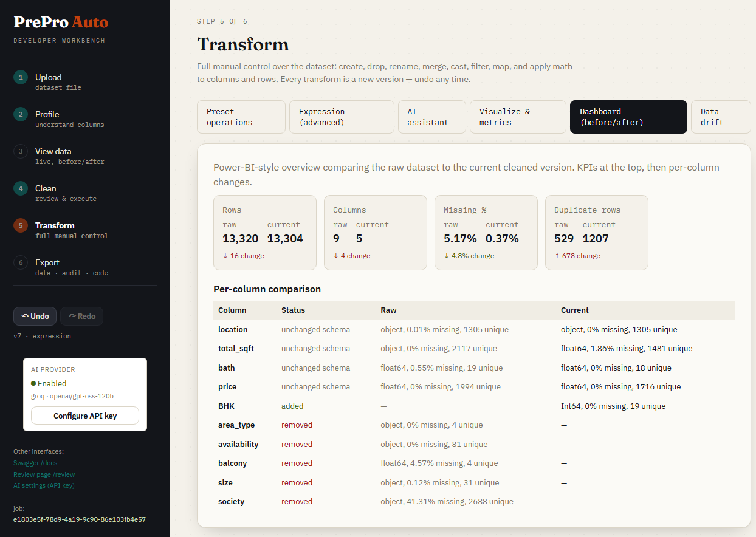Click the 'added' status for BHK
756x537 pixels.
tap(292, 406)
